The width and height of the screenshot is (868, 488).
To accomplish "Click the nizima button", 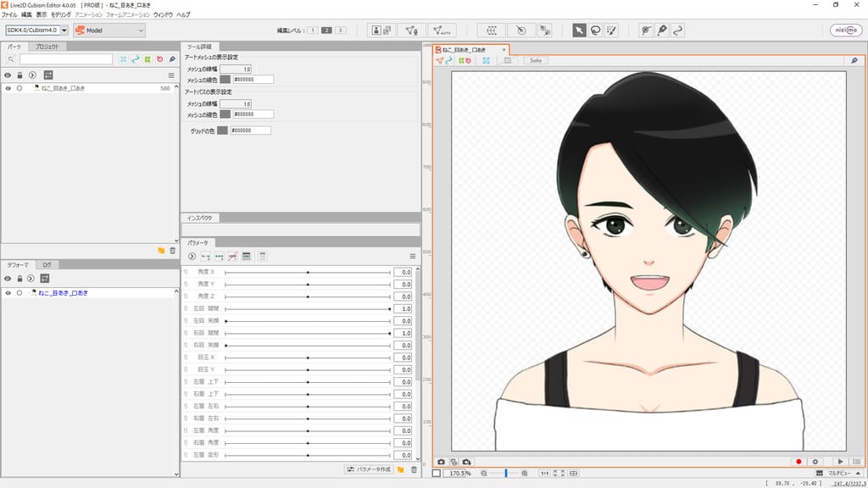I will pos(845,30).
